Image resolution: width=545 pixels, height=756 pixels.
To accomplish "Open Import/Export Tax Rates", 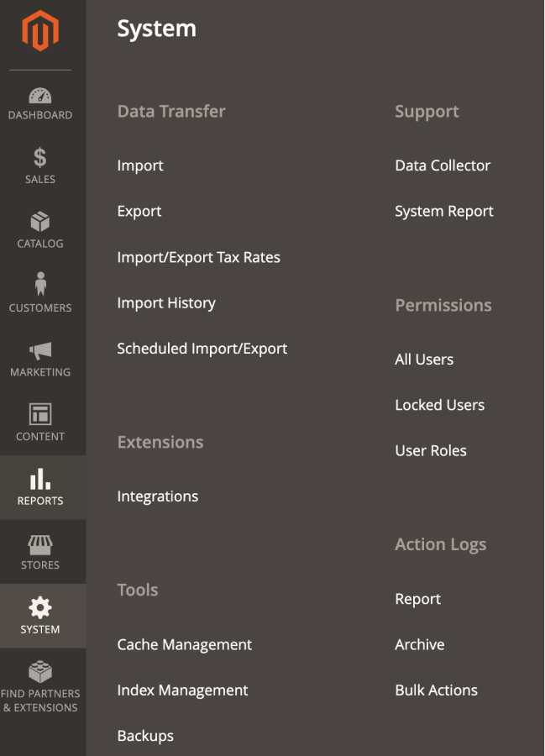I will click(x=198, y=257).
